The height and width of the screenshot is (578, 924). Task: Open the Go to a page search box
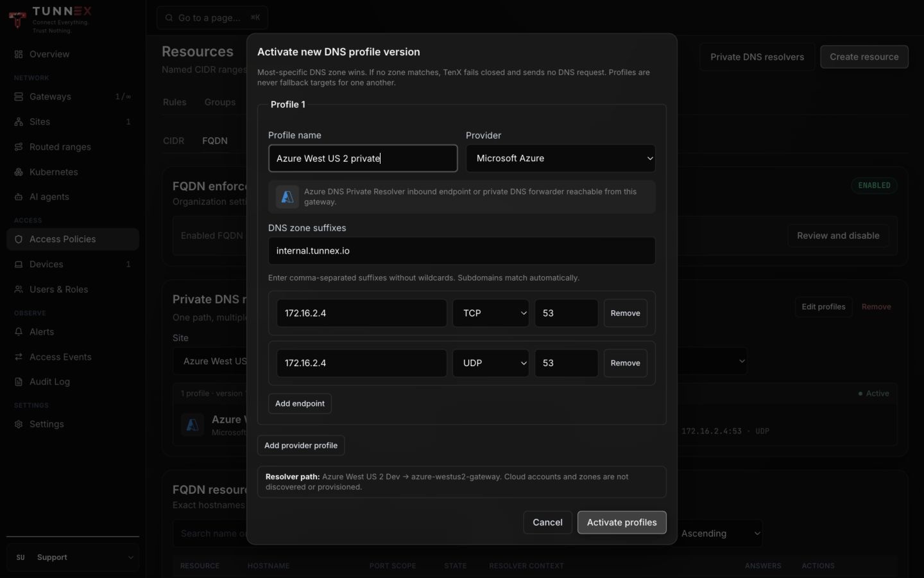pyautogui.click(x=212, y=18)
